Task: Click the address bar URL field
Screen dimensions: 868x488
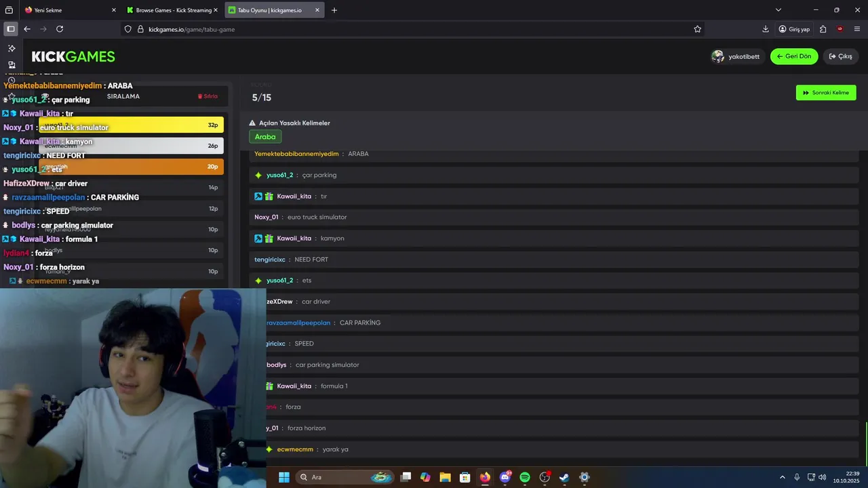Action: [414, 29]
